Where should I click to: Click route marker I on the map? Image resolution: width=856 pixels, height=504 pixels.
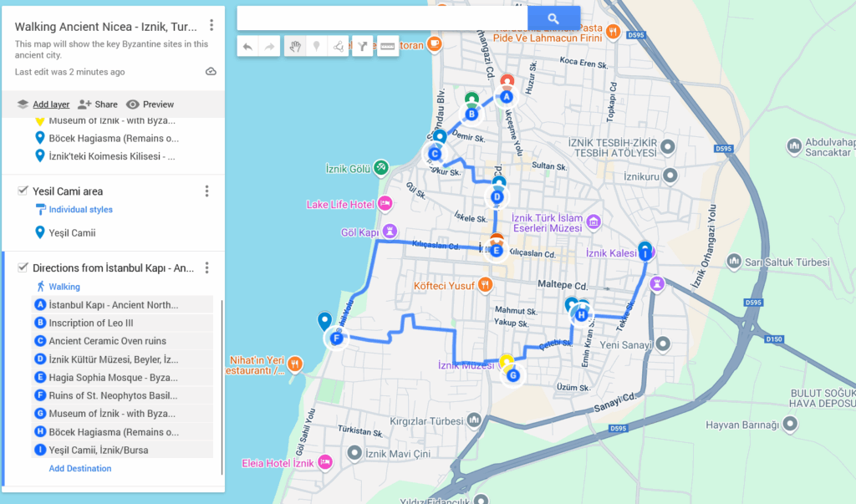pos(645,253)
